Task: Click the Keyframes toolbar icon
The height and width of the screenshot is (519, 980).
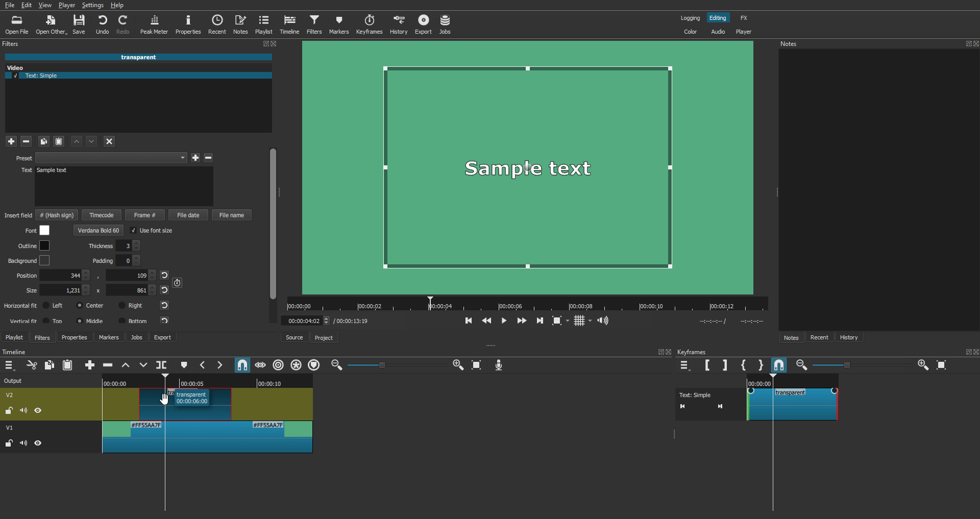Action: pos(369,24)
